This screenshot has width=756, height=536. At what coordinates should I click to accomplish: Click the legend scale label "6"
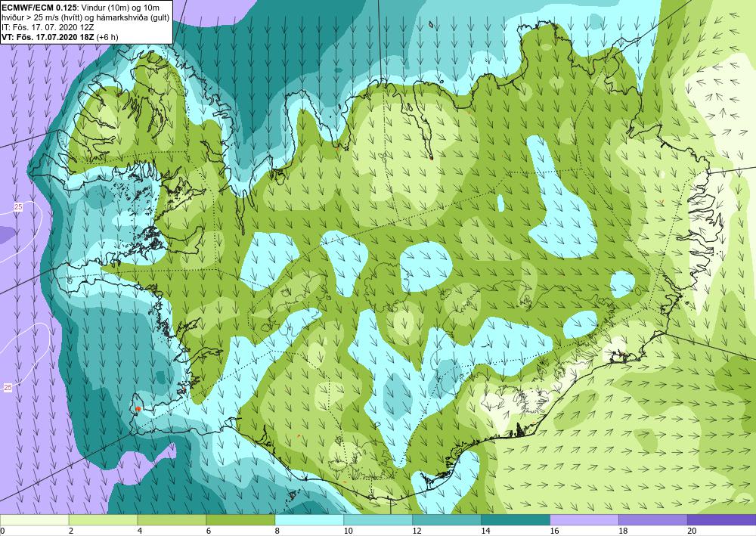[209, 531]
